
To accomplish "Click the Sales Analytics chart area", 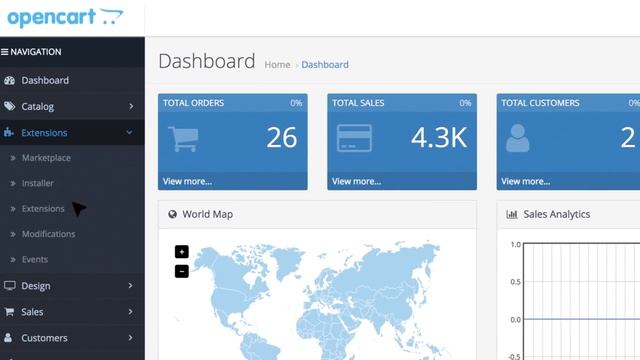I will point(582,301).
